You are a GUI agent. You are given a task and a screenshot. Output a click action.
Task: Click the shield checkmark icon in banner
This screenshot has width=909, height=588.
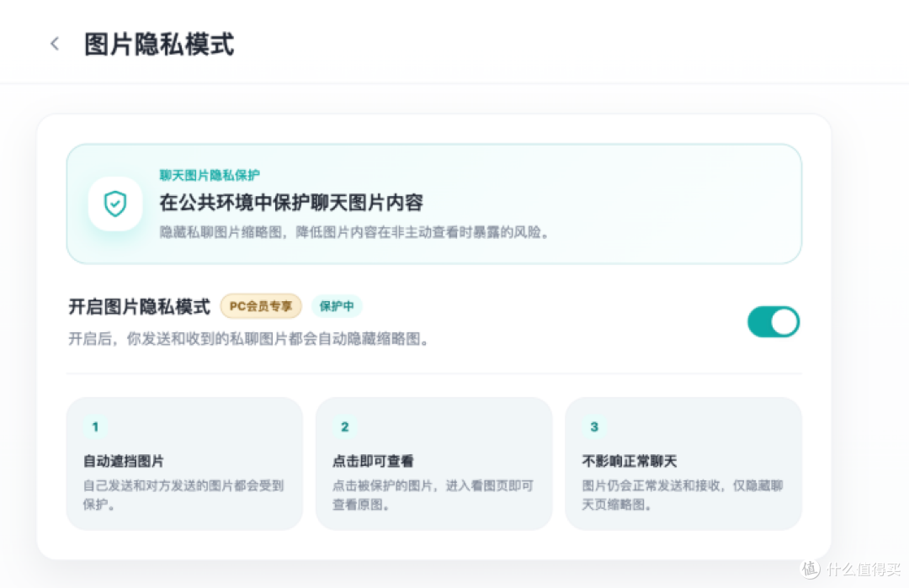click(115, 204)
